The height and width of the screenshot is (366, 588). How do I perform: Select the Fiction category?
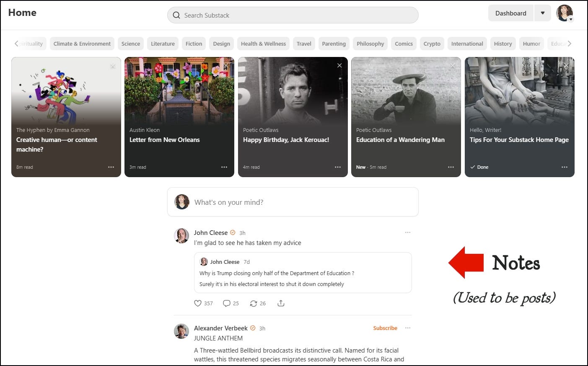tap(194, 44)
